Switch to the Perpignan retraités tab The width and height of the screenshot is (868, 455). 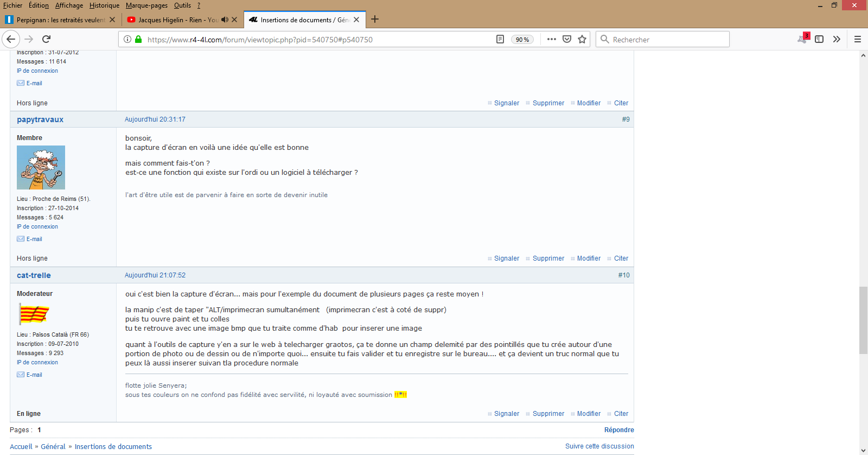point(60,20)
